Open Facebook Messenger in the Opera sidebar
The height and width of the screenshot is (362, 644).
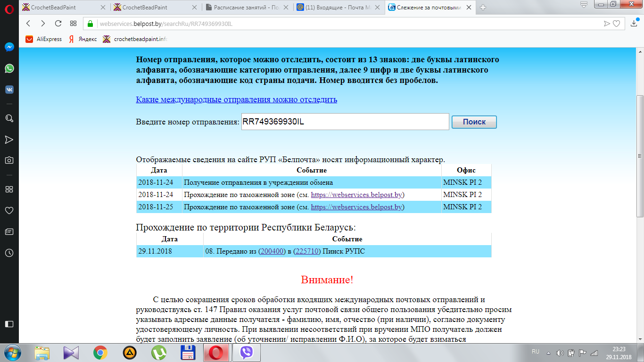[9, 47]
